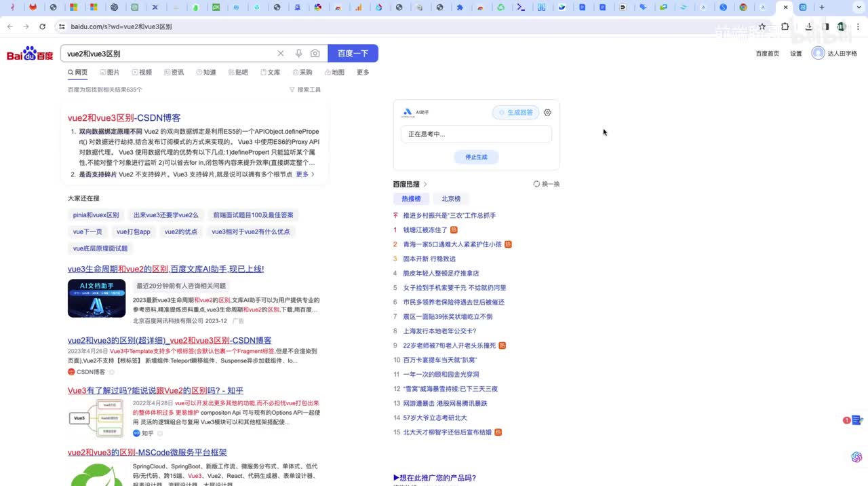
Task: Expand the 更多 search categories
Action: (x=363, y=73)
